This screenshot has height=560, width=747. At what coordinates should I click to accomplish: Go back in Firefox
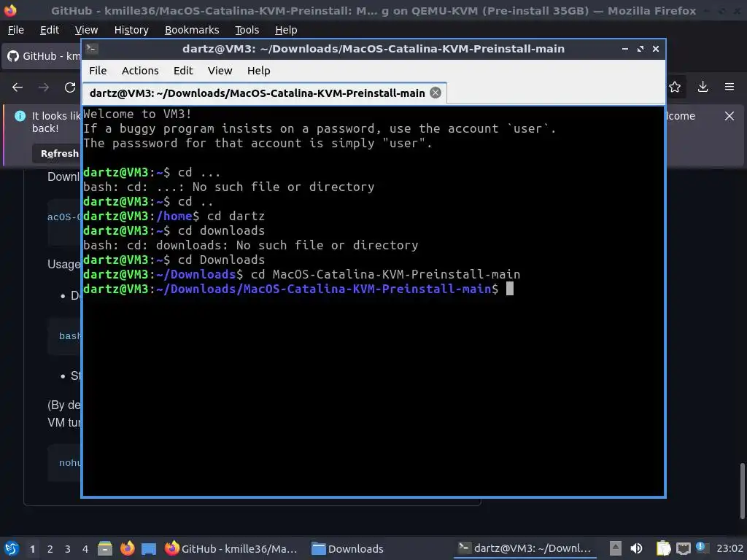click(x=18, y=87)
